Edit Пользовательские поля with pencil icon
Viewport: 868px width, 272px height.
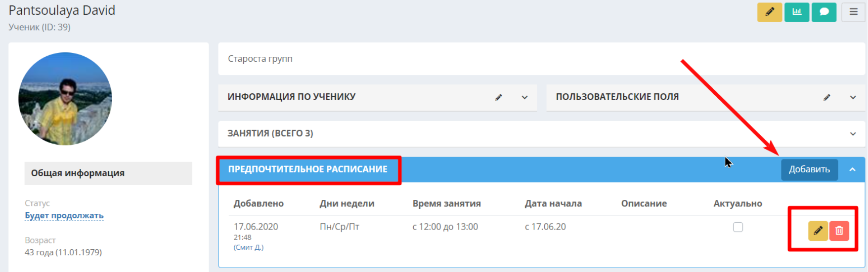coord(826,97)
